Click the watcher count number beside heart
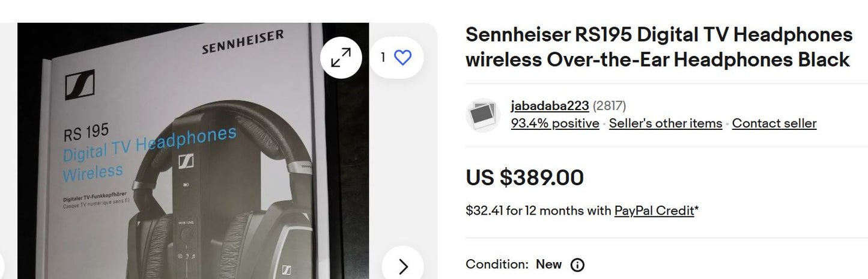The image size is (868, 279). point(383,58)
